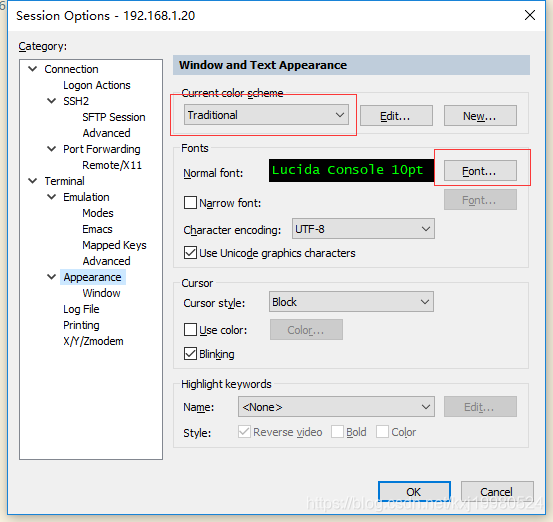Select the Terminal category label
This screenshot has height=522, width=553.
click(x=64, y=181)
